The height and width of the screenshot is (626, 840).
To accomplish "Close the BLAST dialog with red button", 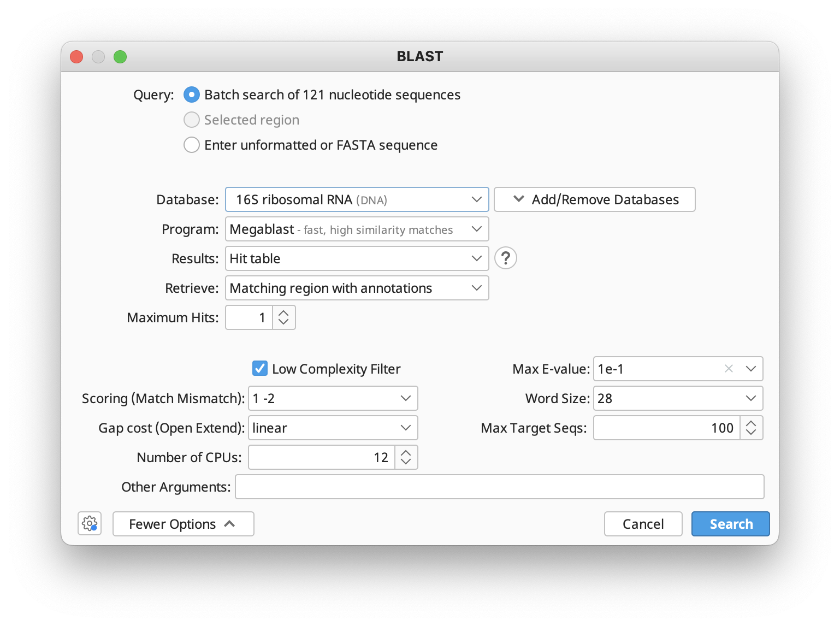I will [76, 57].
